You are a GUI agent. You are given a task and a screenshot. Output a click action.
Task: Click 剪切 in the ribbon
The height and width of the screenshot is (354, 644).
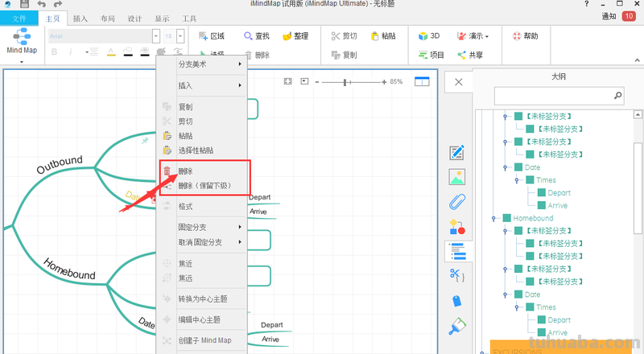coord(345,36)
